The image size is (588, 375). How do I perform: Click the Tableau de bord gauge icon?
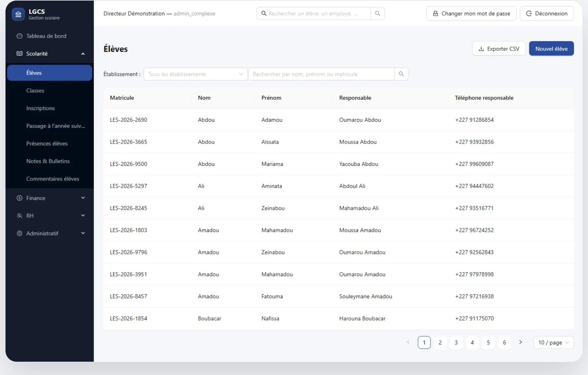tap(19, 36)
